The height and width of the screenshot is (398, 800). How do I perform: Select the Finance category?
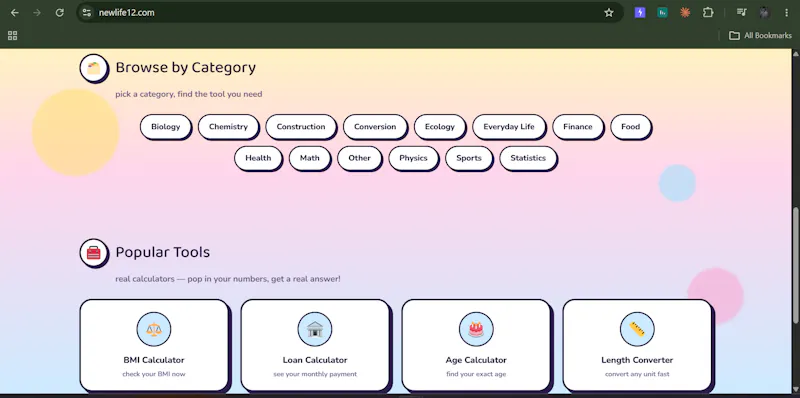(x=578, y=127)
